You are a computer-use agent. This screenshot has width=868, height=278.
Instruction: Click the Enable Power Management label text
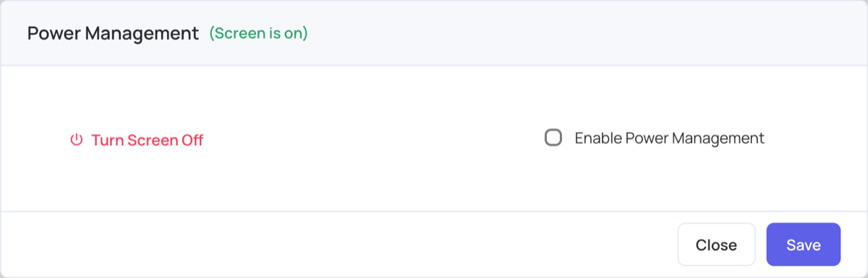pos(669,138)
